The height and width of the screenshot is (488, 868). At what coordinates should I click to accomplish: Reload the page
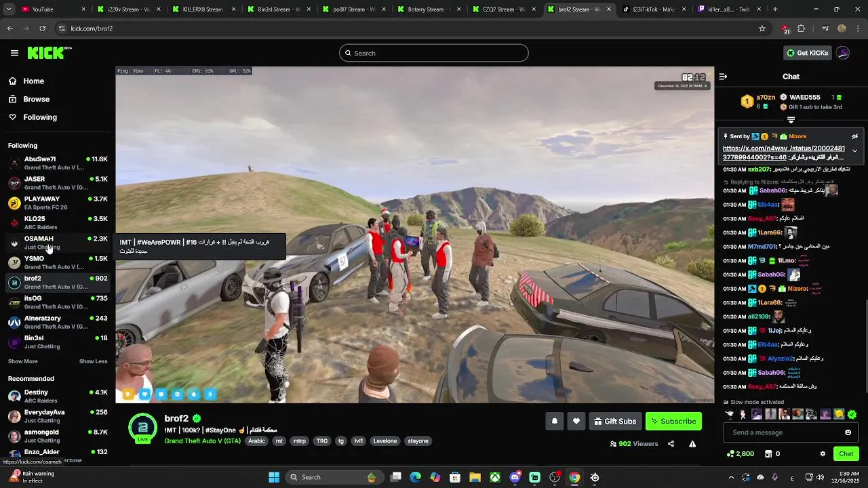pyautogui.click(x=42, y=28)
